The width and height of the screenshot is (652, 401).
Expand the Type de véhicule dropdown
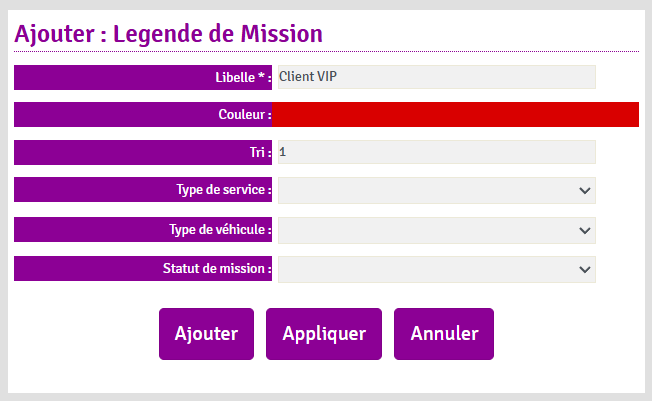pyautogui.click(x=436, y=230)
